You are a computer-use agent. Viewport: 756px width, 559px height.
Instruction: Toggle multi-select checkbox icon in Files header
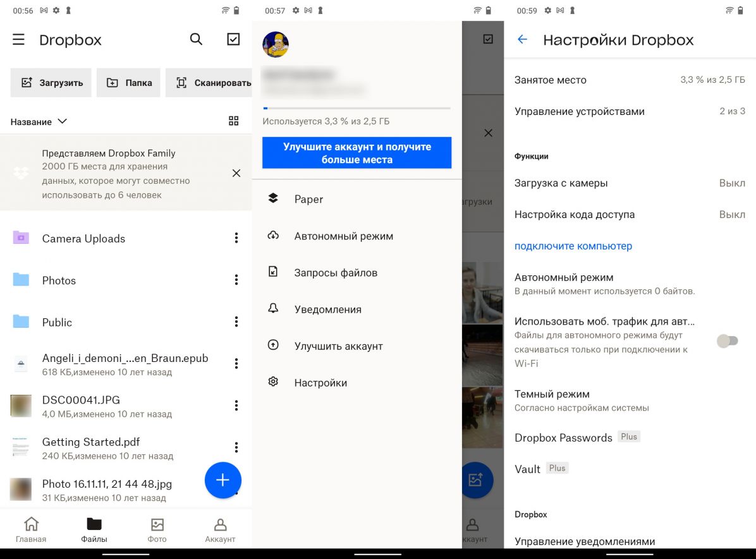click(233, 39)
